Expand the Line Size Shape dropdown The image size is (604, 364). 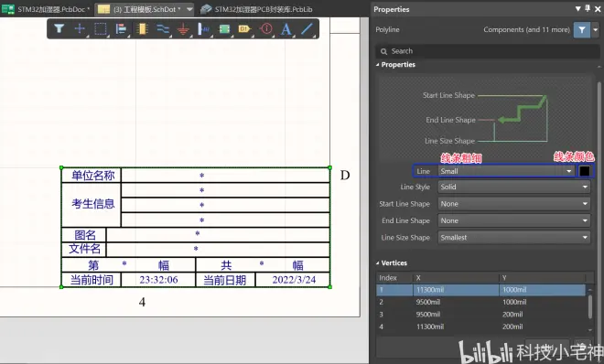(514, 238)
